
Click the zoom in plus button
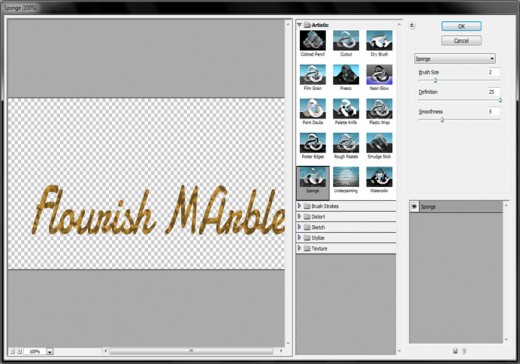click(20, 351)
